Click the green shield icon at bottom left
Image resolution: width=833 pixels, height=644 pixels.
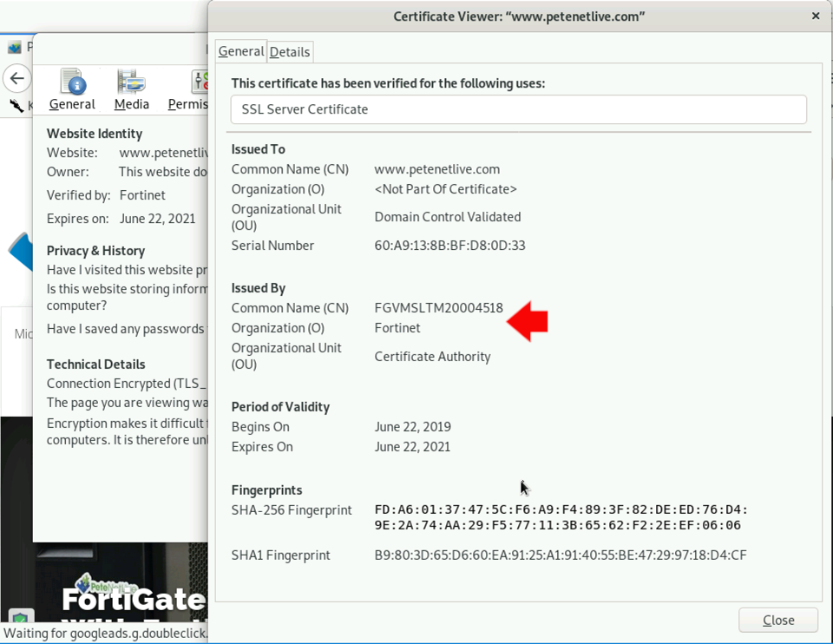(x=21, y=619)
